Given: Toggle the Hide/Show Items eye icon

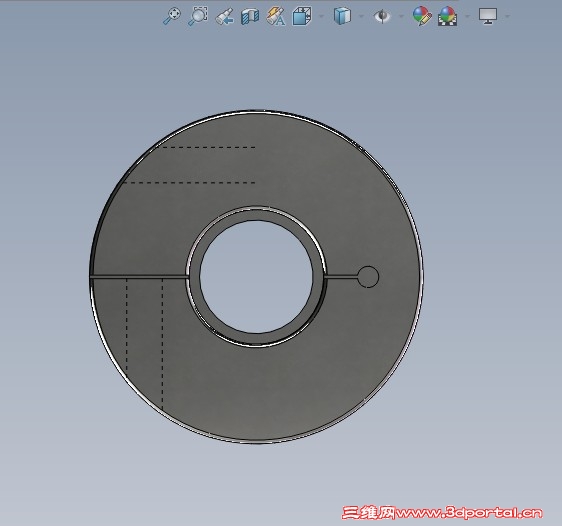Looking at the screenshot, I should (382, 16).
